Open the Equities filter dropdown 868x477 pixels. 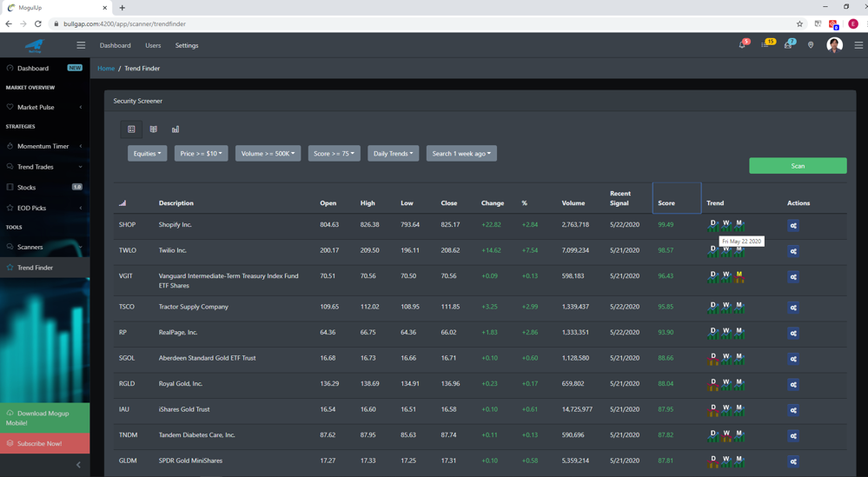coord(147,153)
